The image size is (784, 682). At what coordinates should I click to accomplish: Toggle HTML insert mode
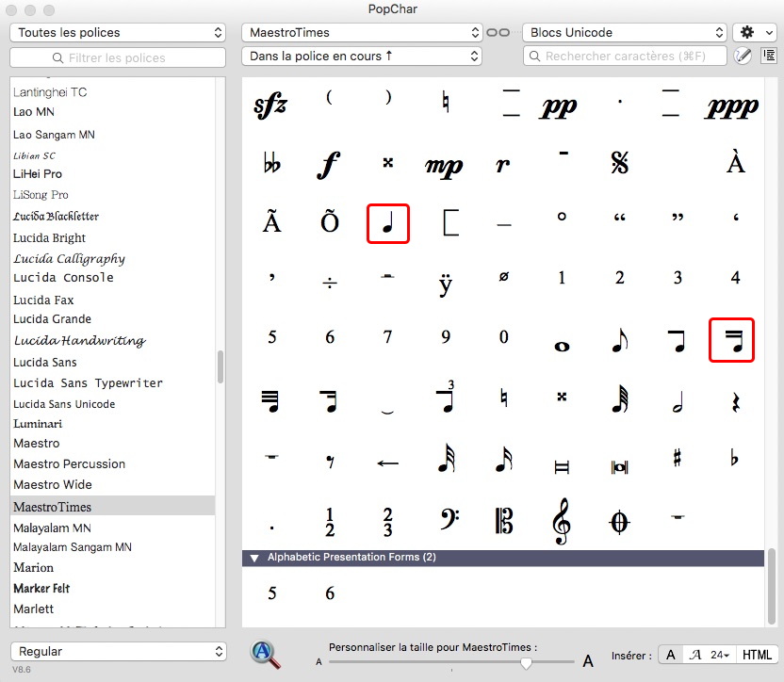(757, 655)
